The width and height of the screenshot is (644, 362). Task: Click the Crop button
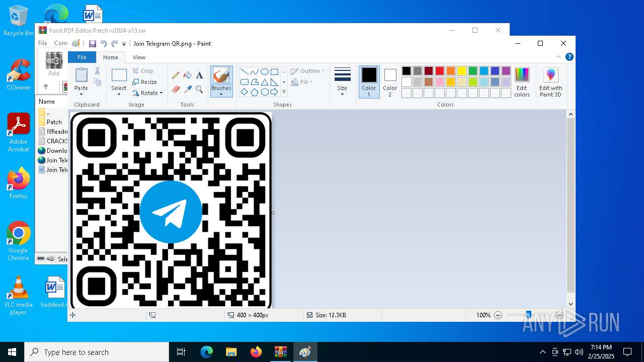[x=143, y=71]
